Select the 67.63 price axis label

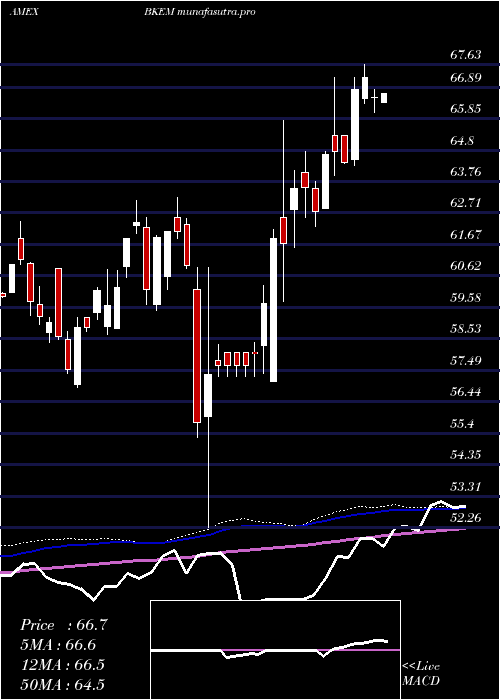pos(466,55)
